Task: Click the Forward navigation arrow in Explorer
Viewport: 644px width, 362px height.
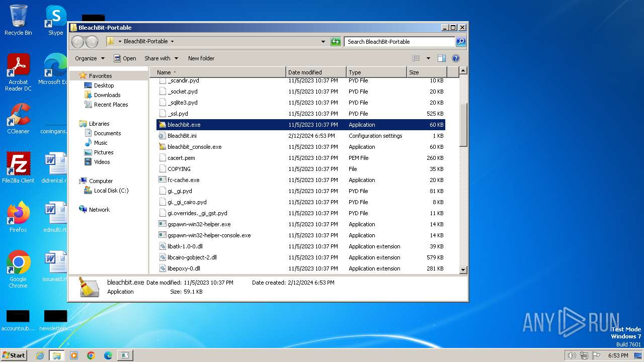Action: click(x=92, y=42)
